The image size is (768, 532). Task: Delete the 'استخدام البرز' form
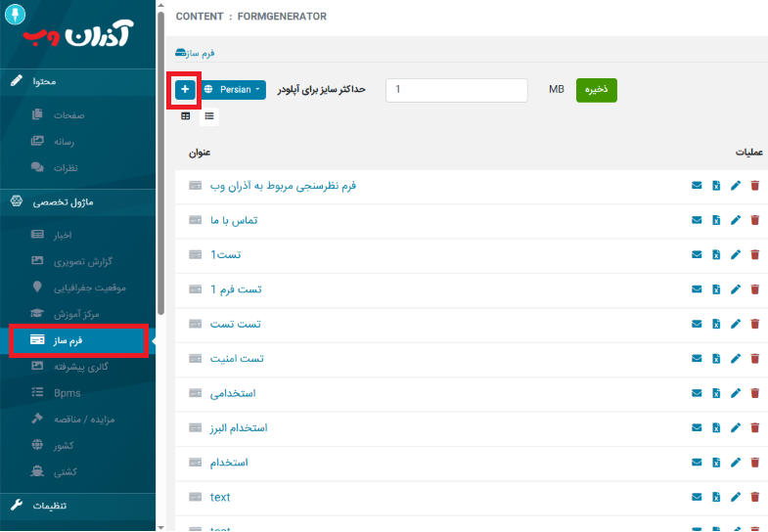(754, 428)
